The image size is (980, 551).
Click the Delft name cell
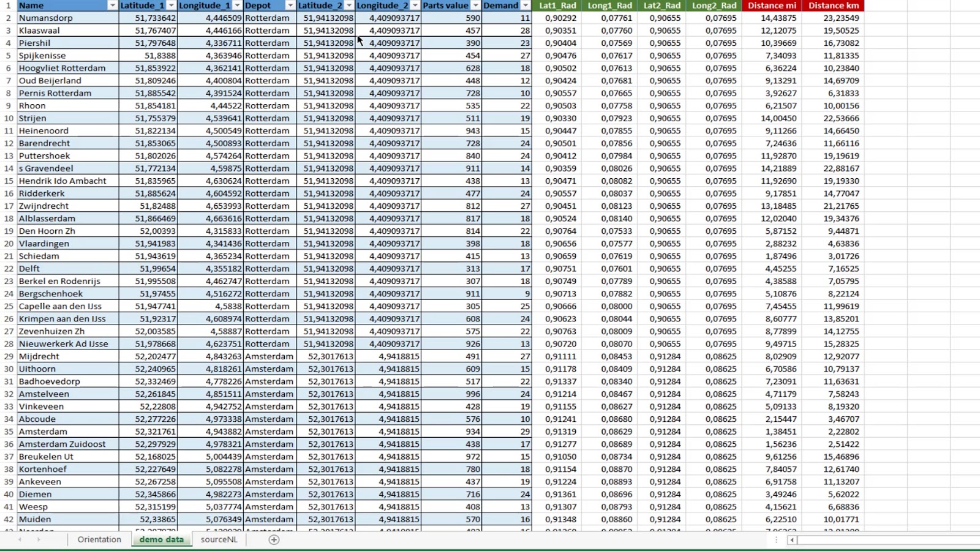[x=68, y=269]
